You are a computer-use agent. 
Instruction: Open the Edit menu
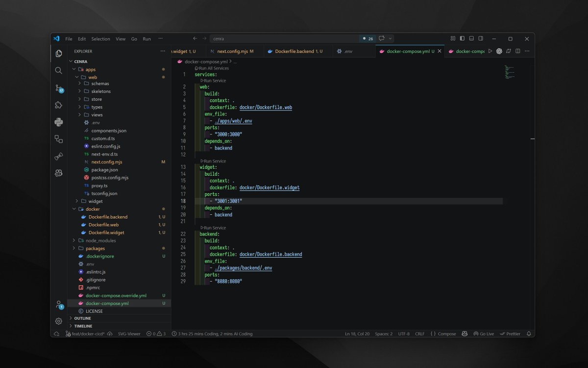click(82, 39)
